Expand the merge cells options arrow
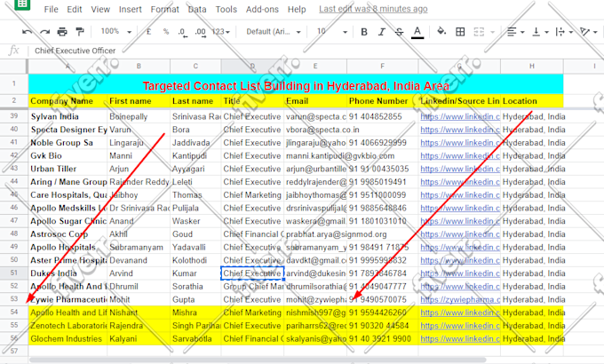604x364 pixels. [x=492, y=32]
